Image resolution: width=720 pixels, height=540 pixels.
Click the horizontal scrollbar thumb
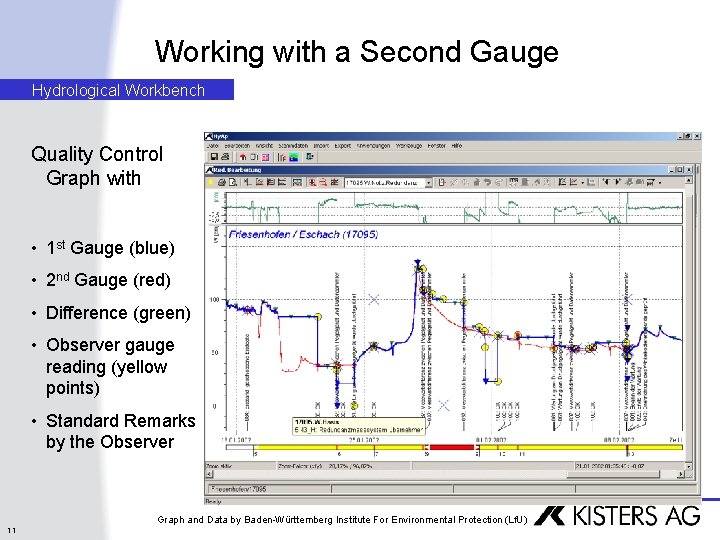click(613, 474)
